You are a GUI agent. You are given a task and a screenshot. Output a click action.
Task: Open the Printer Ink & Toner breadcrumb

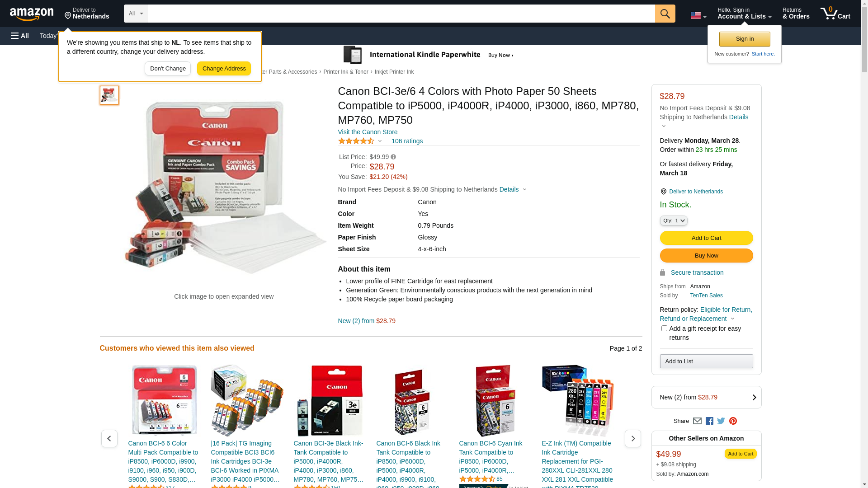[346, 72]
